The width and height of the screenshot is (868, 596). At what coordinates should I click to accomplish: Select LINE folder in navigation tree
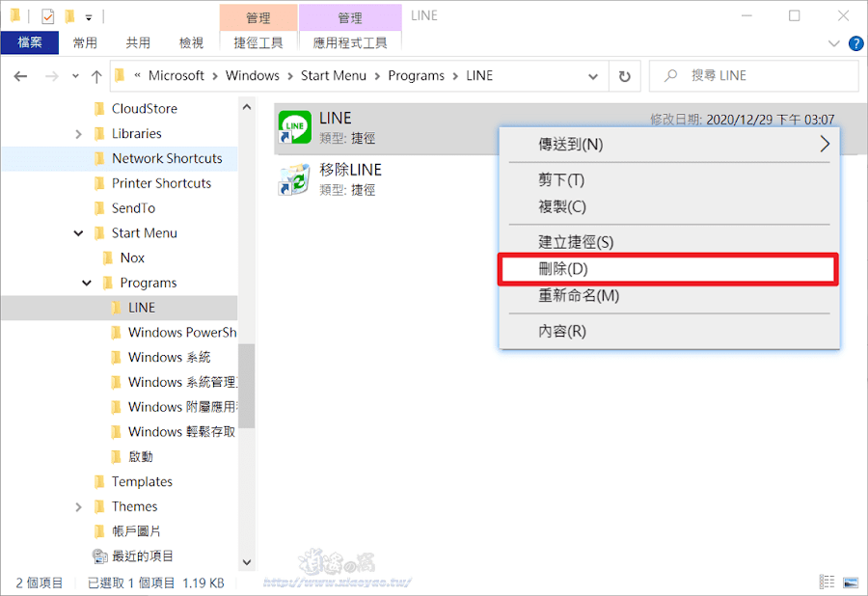[142, 308]
